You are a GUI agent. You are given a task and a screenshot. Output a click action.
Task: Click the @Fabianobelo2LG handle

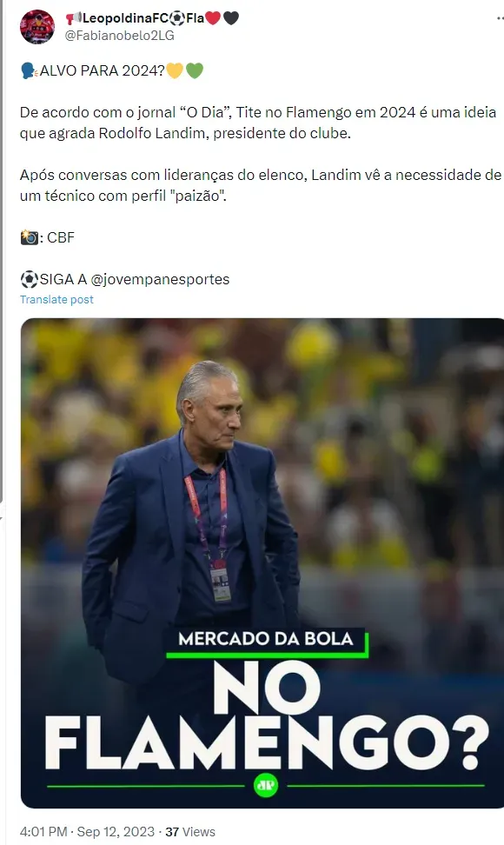pyautogui.click(x=120, y=36)
